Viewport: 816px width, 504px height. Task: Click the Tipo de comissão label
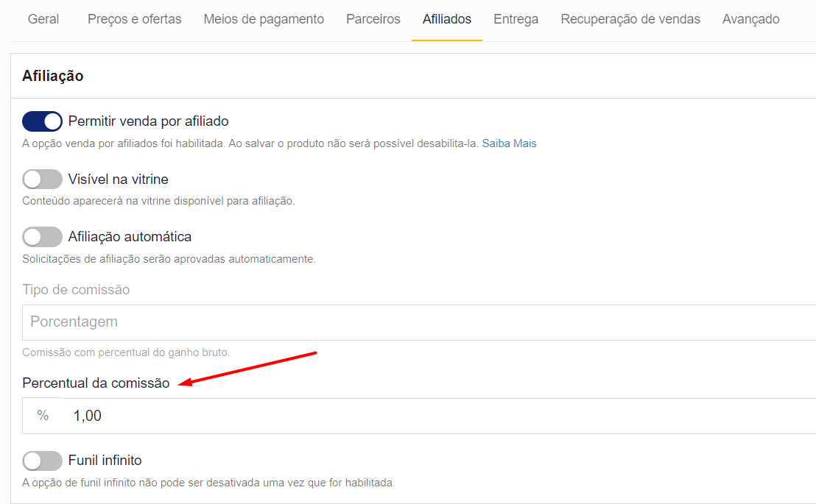point(76,290)
